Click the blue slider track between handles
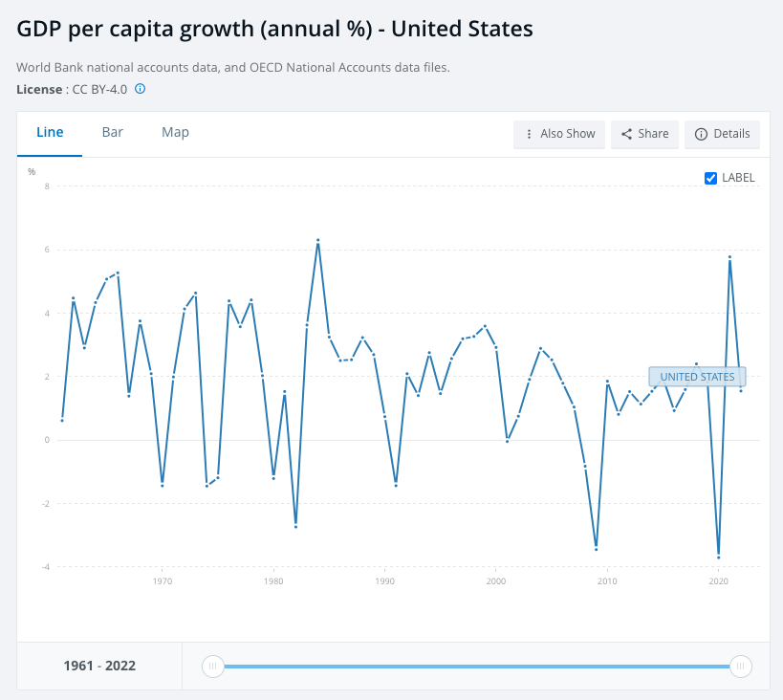Image resolution: width=783 pixels, height=700 pixels. (x=476, y=666)
